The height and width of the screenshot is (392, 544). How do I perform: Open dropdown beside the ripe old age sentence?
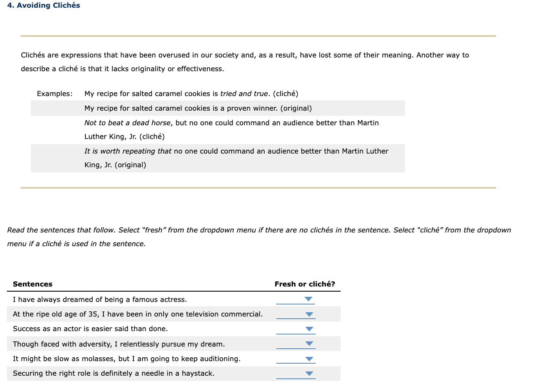point(308,314)
